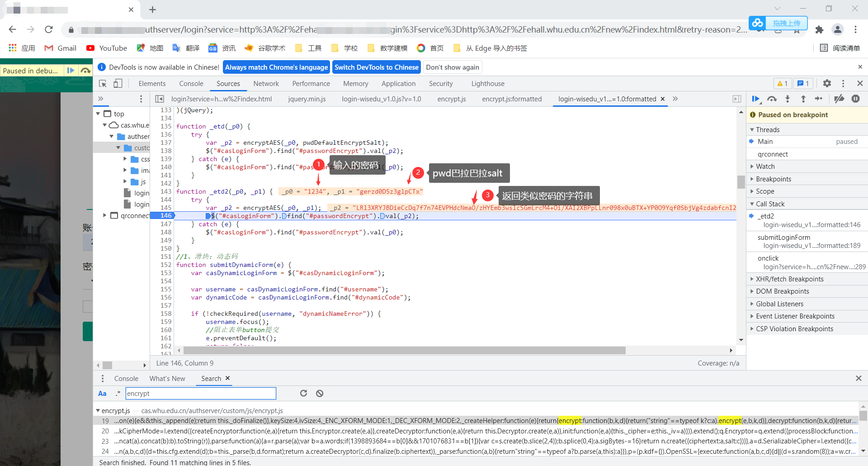Open Chrome three-dot menu

click(x=855, y=29)
